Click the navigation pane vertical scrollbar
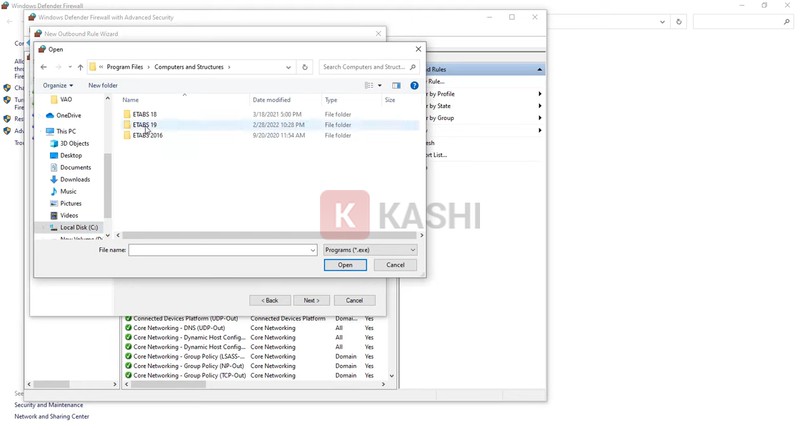 click(108, 185)
